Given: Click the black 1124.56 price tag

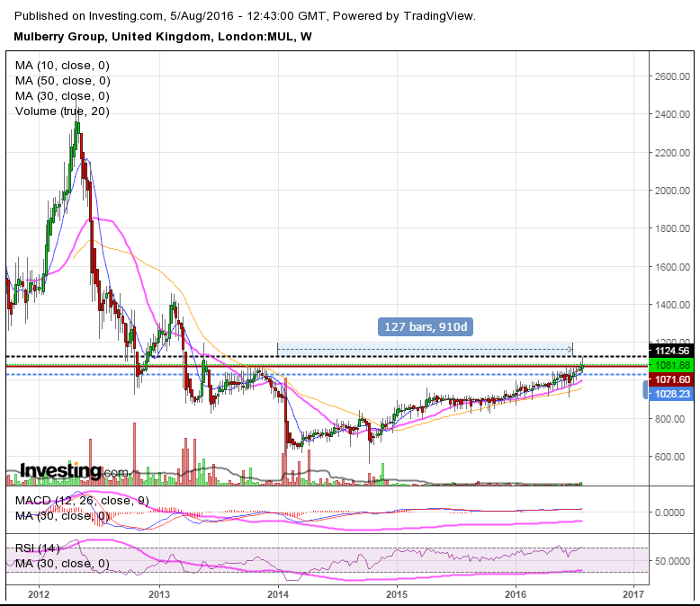Looking at the screenshot, I should point(671,352).
